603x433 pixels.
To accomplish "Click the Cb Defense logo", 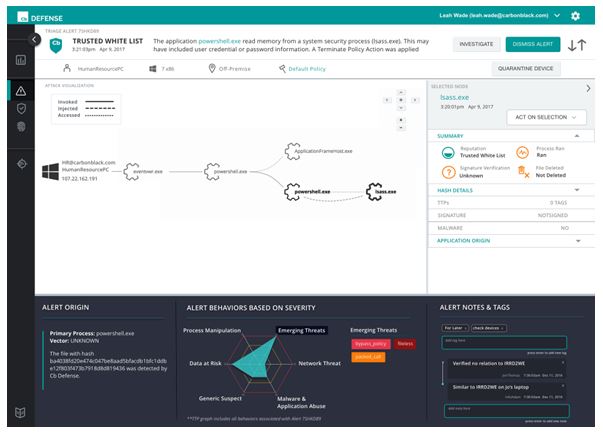I will (40, 17).
